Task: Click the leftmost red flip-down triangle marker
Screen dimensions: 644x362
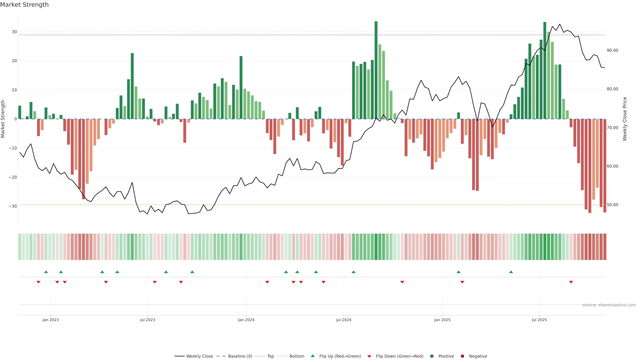Action: [39, 282]
